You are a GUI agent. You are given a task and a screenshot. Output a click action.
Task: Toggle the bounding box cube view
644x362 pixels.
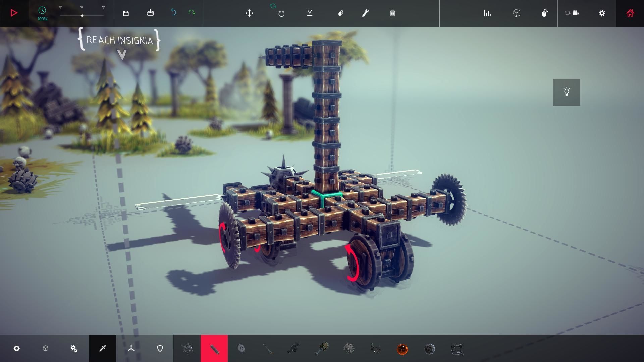pyautogui.click(x=516, y=13)
